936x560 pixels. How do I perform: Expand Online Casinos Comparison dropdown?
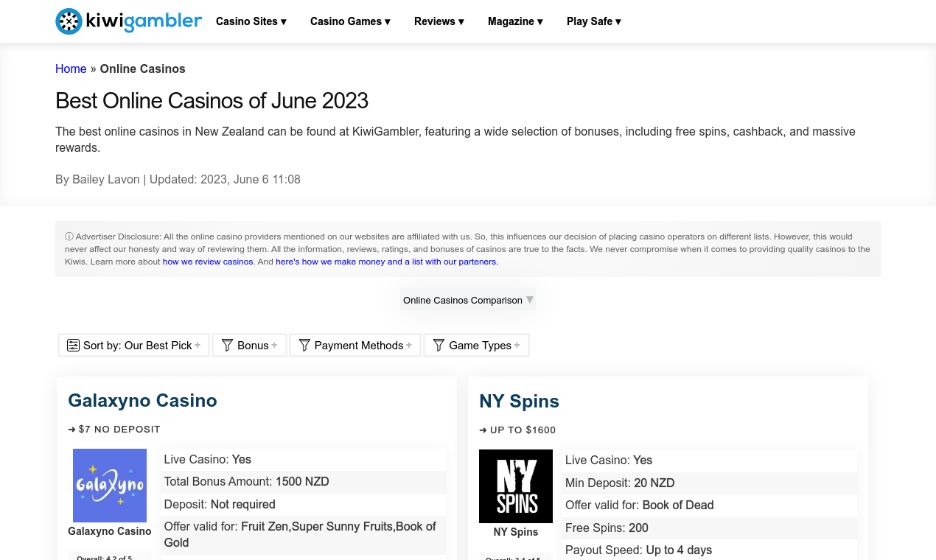pos(468,300)
